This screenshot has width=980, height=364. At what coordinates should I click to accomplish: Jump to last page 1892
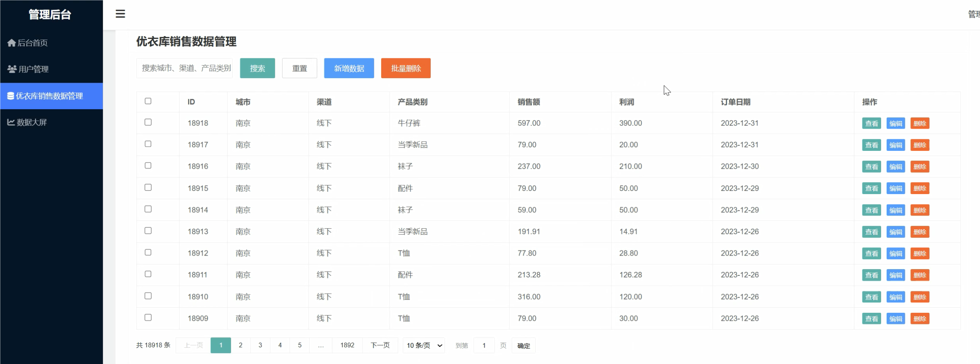coord(347,345)
